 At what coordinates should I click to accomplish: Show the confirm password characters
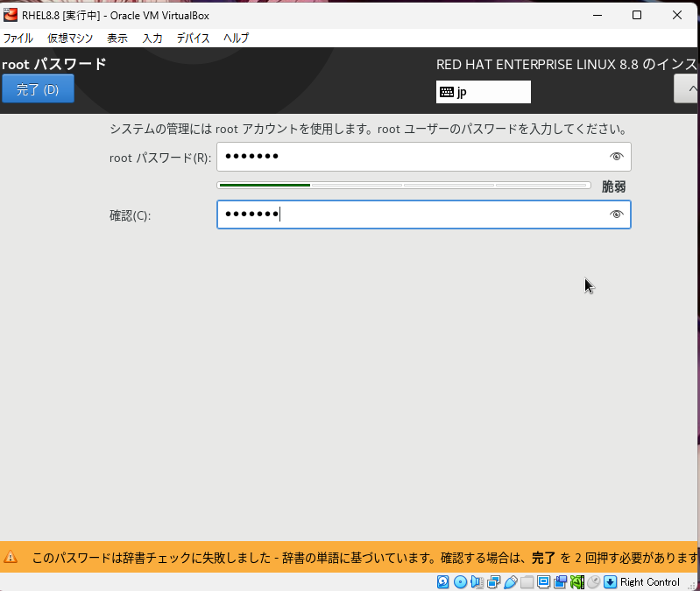[617, 215]
